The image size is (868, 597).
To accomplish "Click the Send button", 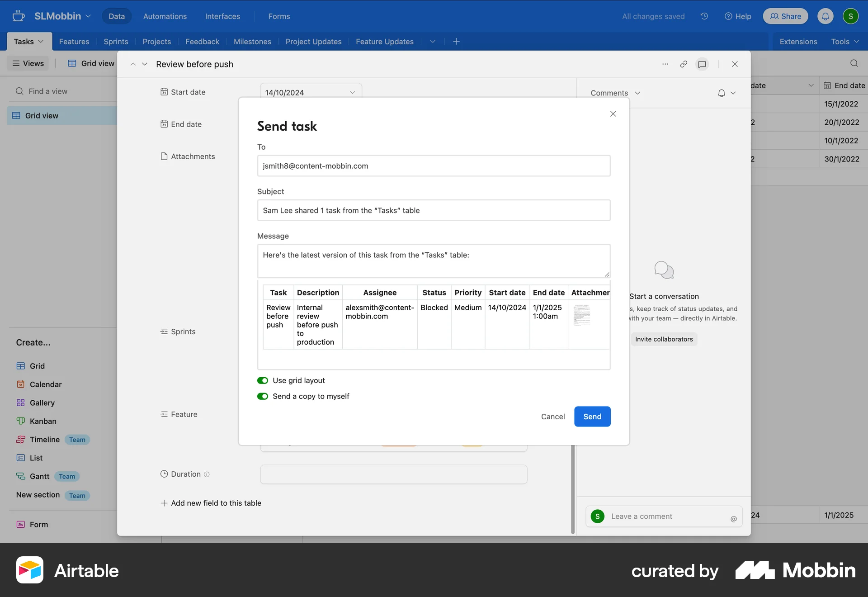I will [x=592, y=416].
